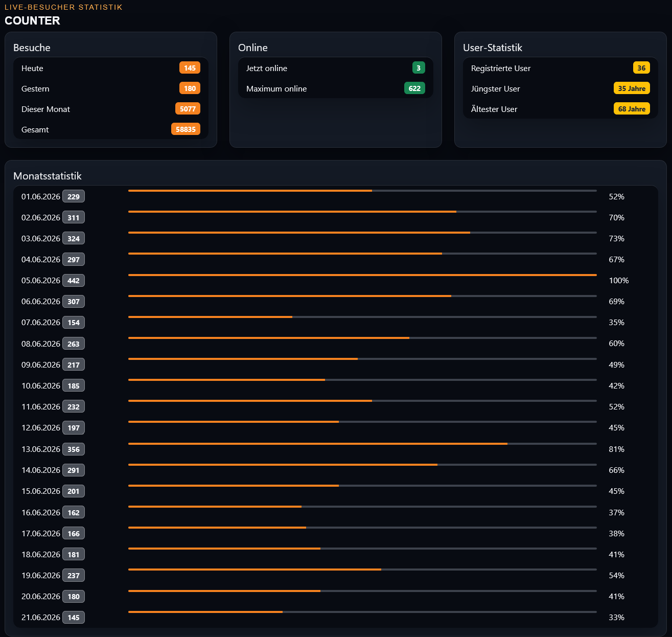Click the 35% percentage value

point(616,323)
